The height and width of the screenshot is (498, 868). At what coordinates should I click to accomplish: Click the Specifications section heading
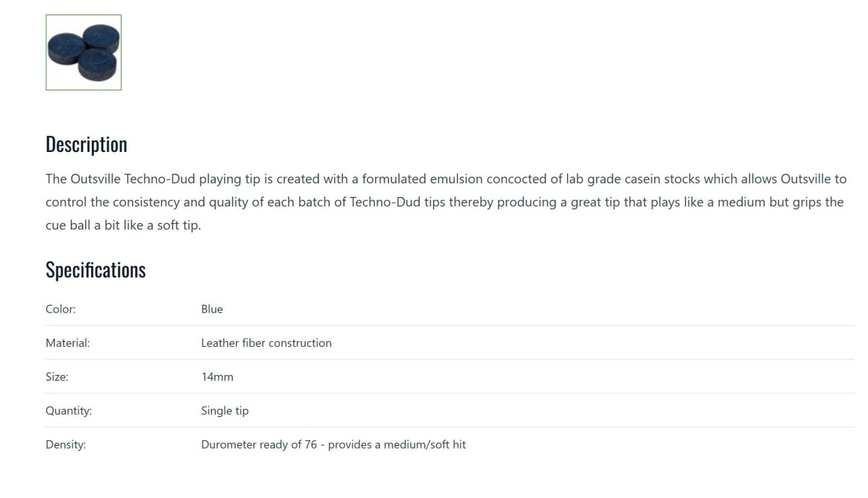click(95, 270)
